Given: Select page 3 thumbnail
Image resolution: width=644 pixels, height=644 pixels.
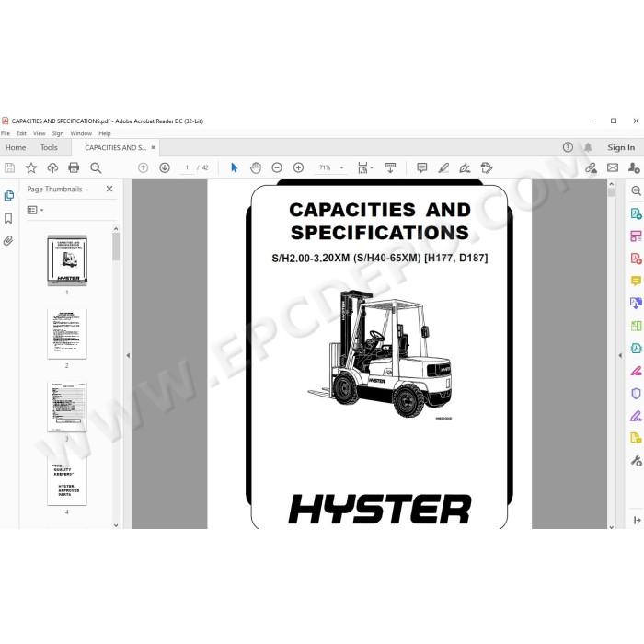Looking at the screenshot, I should pyautogui.click(x=67, y=407).
